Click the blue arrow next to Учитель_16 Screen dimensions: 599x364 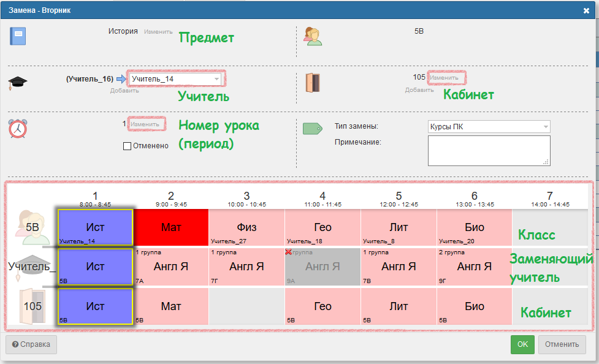(x=121, y=78)
